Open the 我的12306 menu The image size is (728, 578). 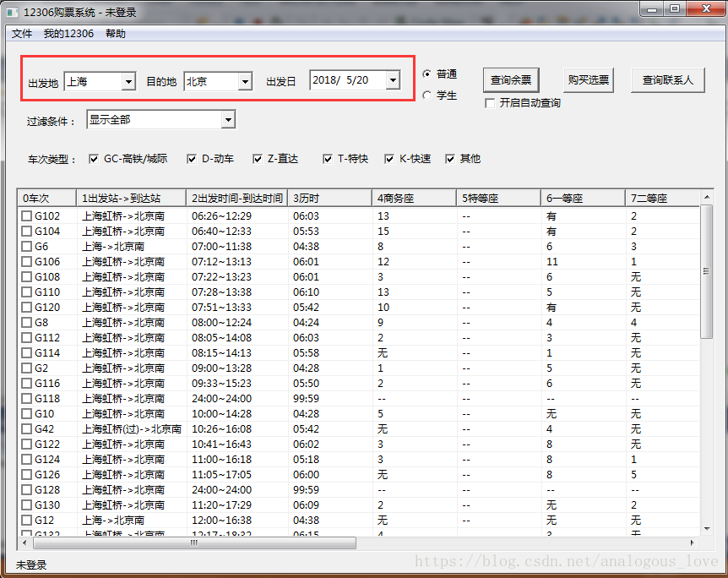click(68, 34)
